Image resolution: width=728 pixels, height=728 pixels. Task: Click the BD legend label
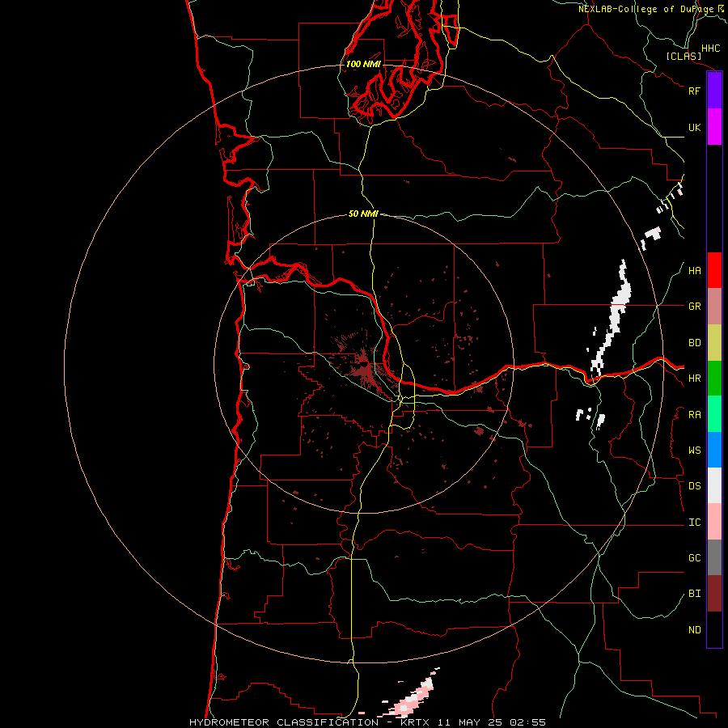pos(694,343)
